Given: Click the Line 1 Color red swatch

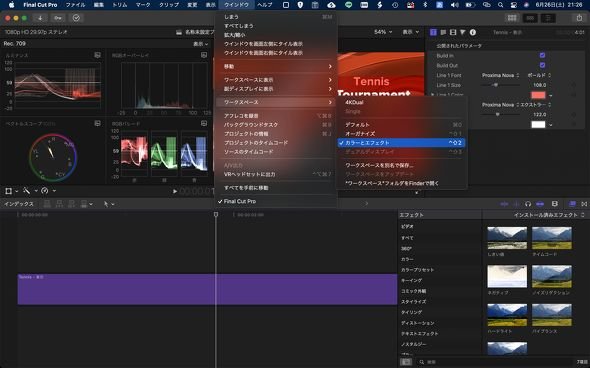Looking at the screenshot, I should point(538,95).
